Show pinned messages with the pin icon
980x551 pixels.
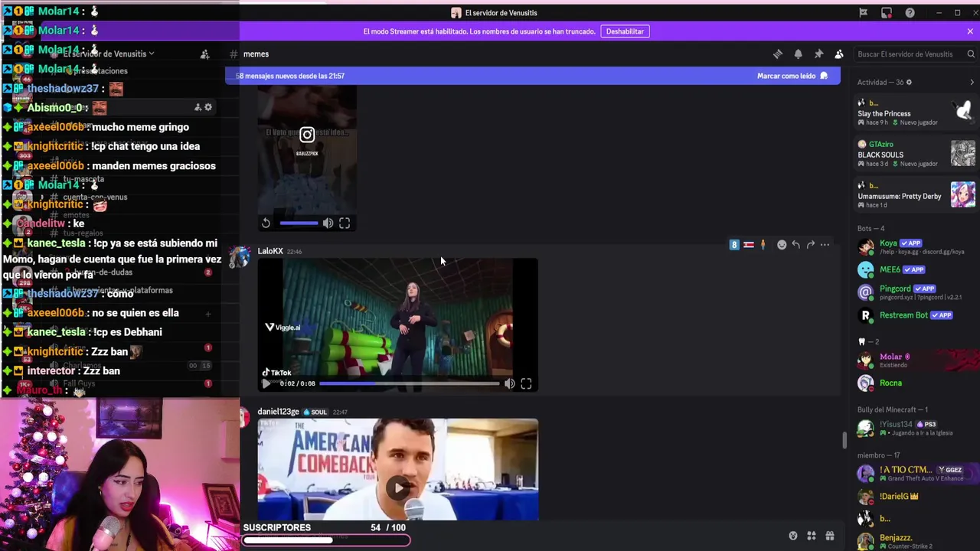[x=818, y=54]
